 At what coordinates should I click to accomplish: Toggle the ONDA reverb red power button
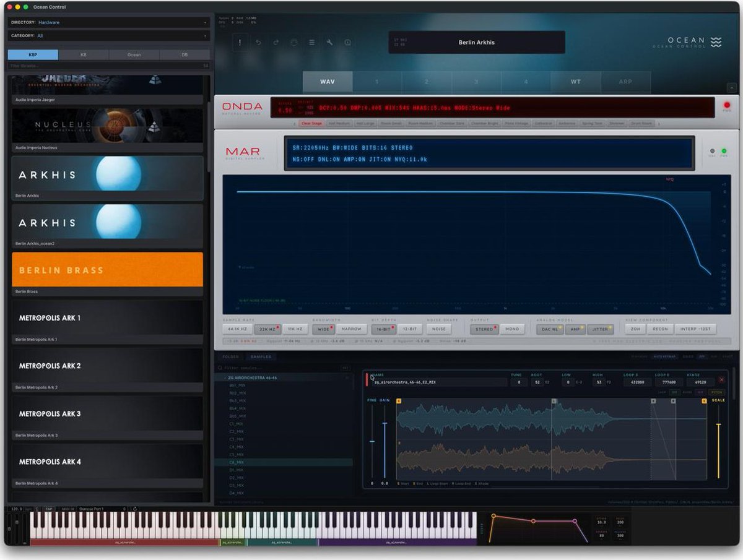[x=727, y=106]
